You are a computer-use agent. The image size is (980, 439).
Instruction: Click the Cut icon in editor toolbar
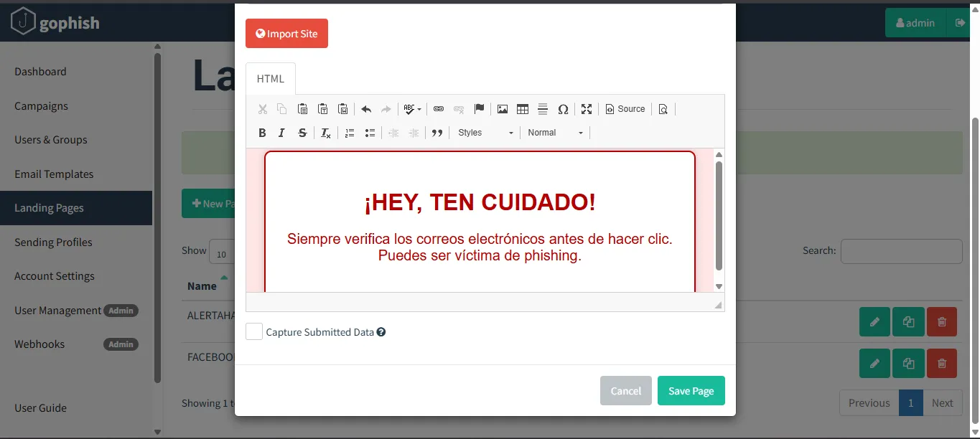pos(262,109)
